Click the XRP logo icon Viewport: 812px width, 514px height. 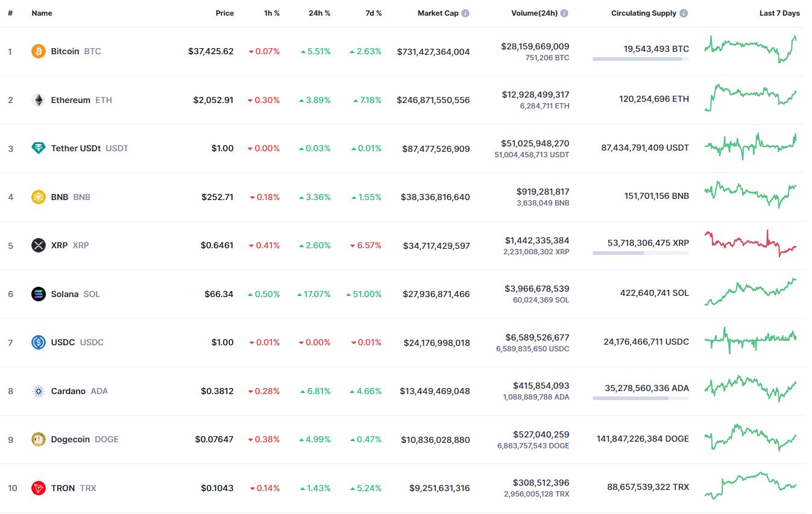(39, 245)
